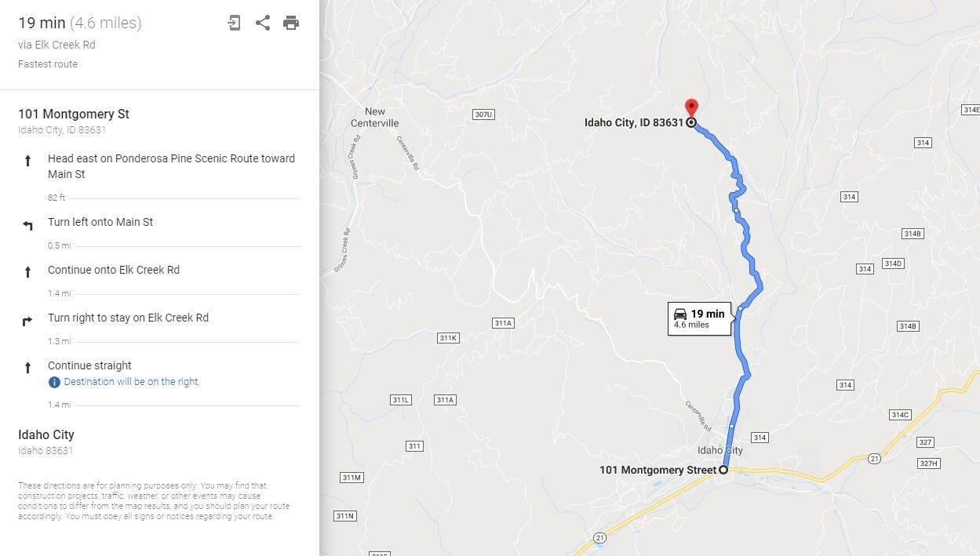Select the car icon in route bubble
Viewport: 980px width, 556px height.
click(680, 314)
